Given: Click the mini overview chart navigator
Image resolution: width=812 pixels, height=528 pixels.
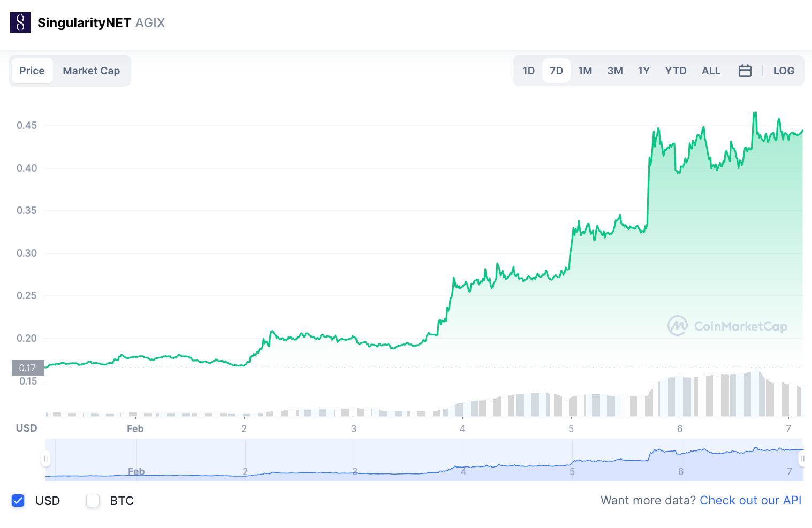Looking at the screenshot, I should (x=424, y=460).
